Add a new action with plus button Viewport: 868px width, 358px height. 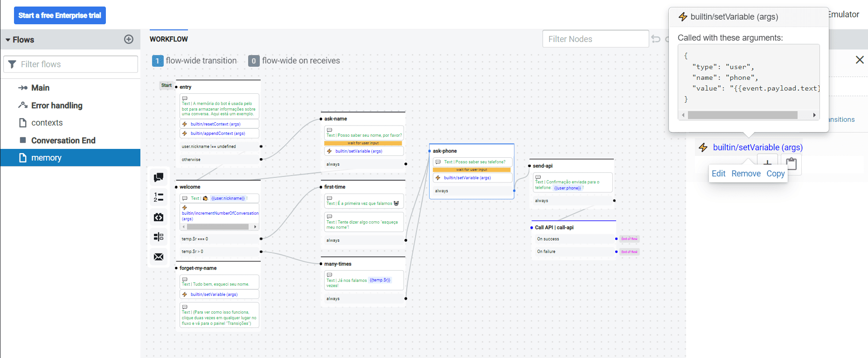pyautogui.click(x=767, y=163)
